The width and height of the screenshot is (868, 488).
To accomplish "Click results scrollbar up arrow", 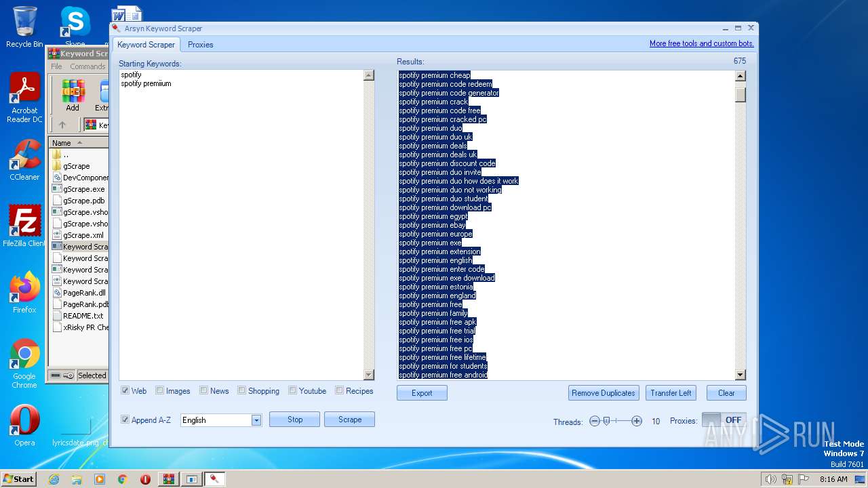I will point(740,76).
